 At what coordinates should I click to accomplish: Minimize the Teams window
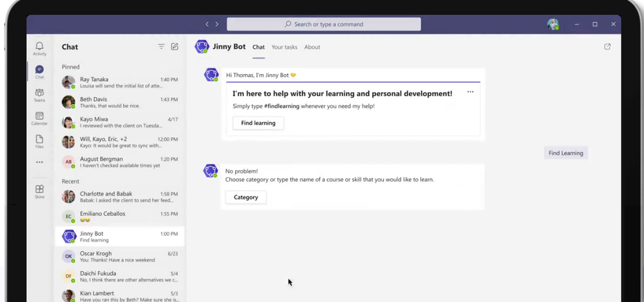[576, 24]
